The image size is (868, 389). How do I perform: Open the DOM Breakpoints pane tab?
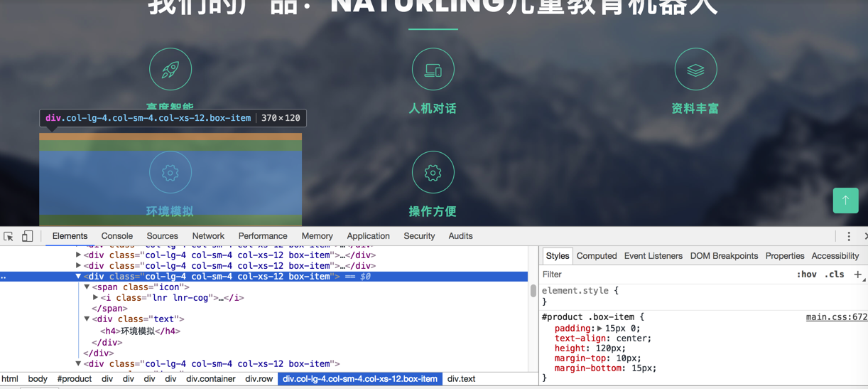click(x=724, y=256)
